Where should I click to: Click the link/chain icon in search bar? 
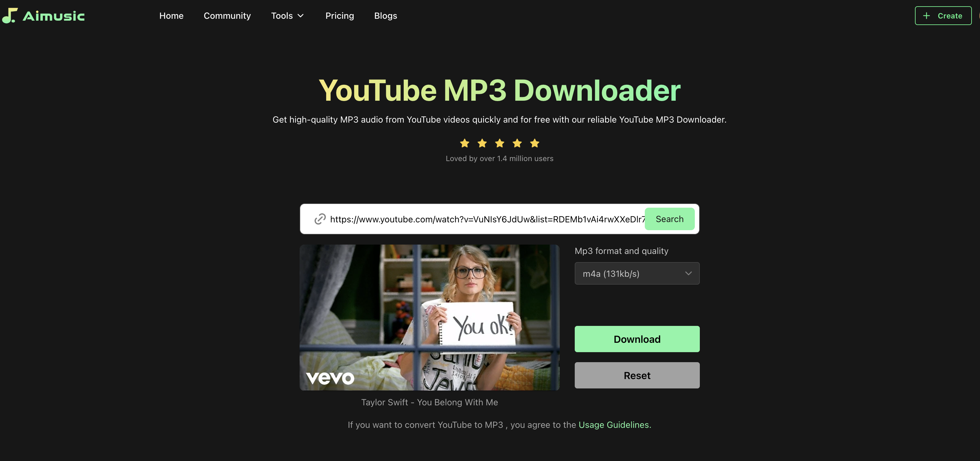click(x=320, y=219)
